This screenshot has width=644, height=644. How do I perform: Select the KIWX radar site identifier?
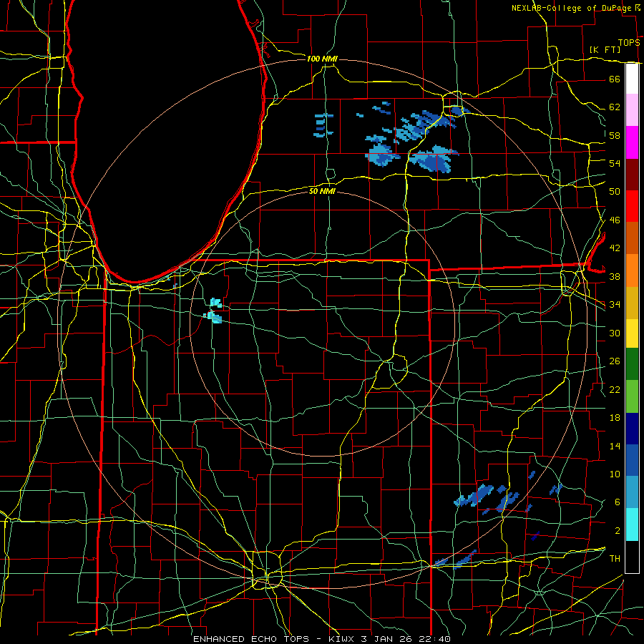343,639
